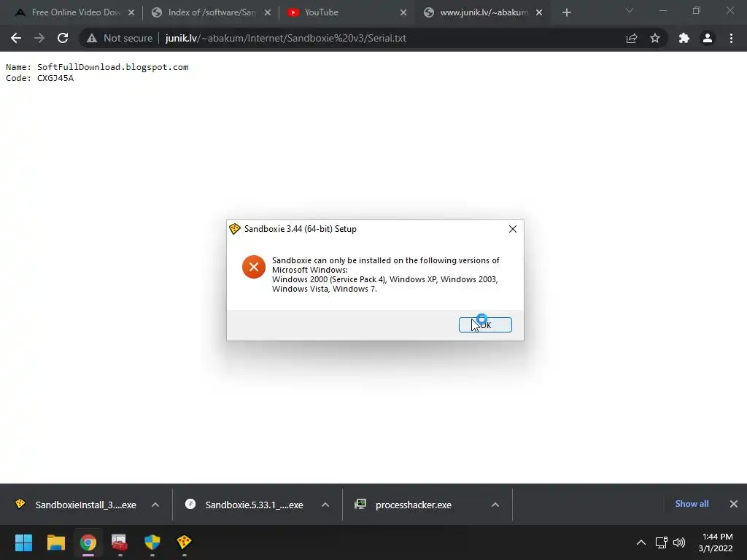Screen dimensions: 747x560
Task: Close the YouTube tab
Action: point(403,12)
